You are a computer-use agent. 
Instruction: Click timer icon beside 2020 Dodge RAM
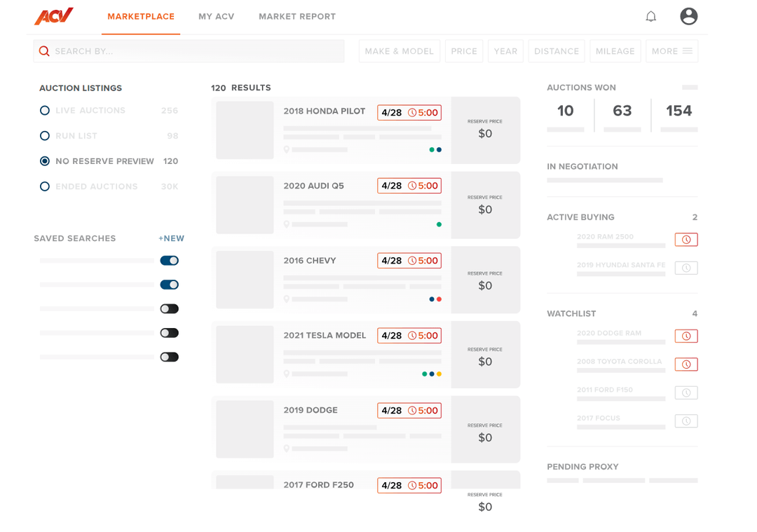click(686, 336)
